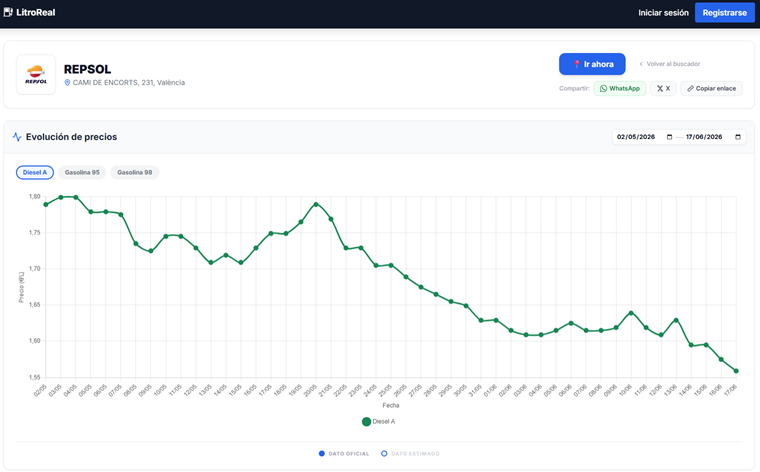This screenshot has height=472, width=760.
Task: Click the link icon in Copiar enlace
Action: 690,89
